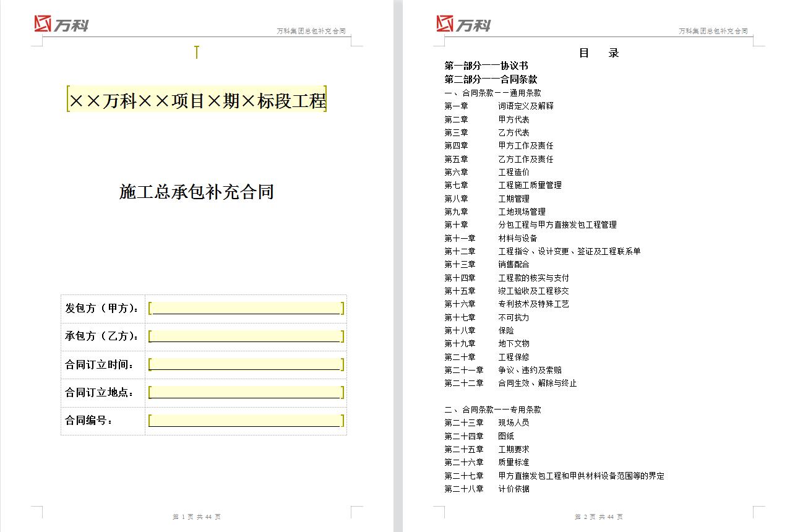Image resolution: width=795 pixels, height=532 pixels.
Task: Click the entry 第一部分——协议书
Action: click(x=486, y=66)
